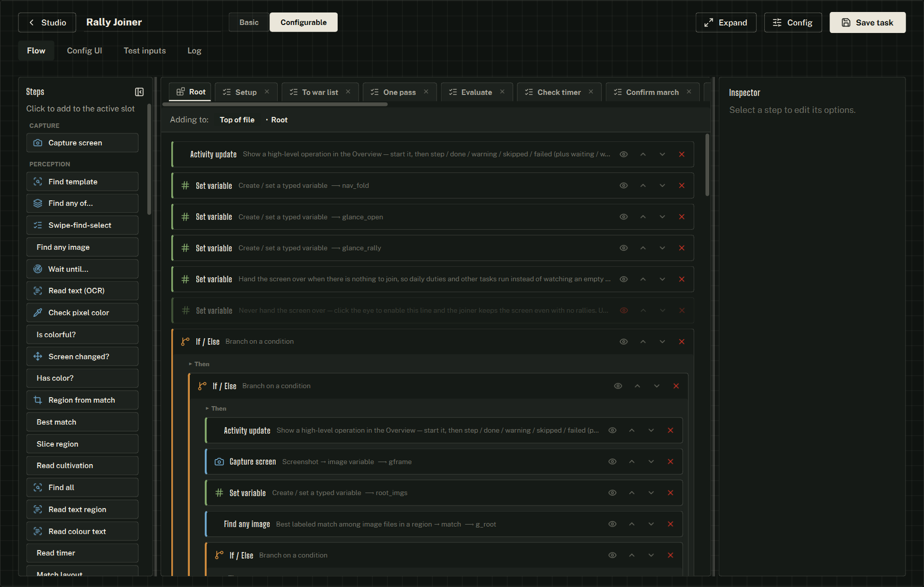This screenshot has height=587, width=924.
Task: Select the Configurable mode
Action: [304, 22]
